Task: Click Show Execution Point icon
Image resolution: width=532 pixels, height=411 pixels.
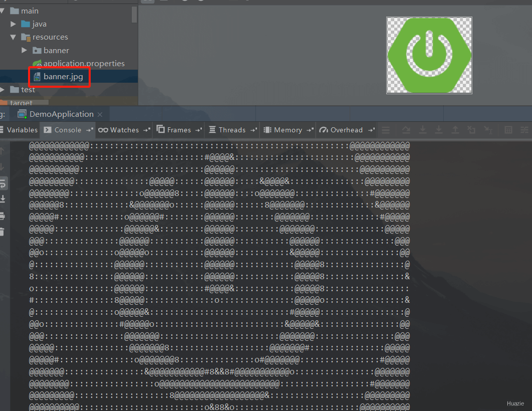Action: (386, 130)
